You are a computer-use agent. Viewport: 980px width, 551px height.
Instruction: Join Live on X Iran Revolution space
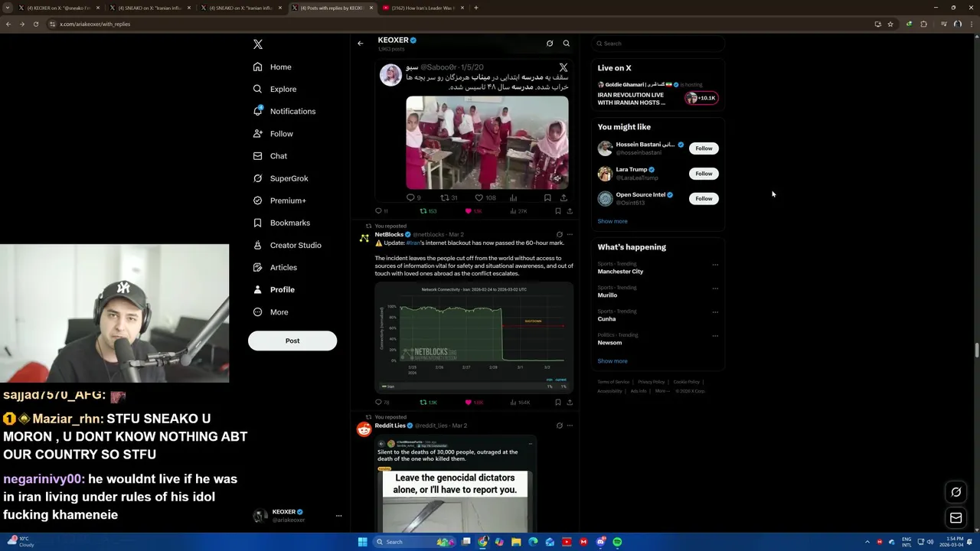[658, 93]
